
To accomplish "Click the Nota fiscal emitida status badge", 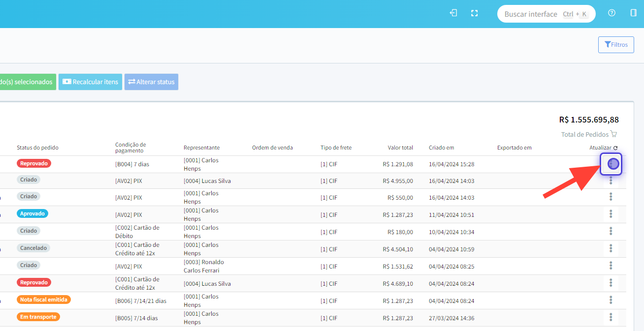I will coord(44,300).
